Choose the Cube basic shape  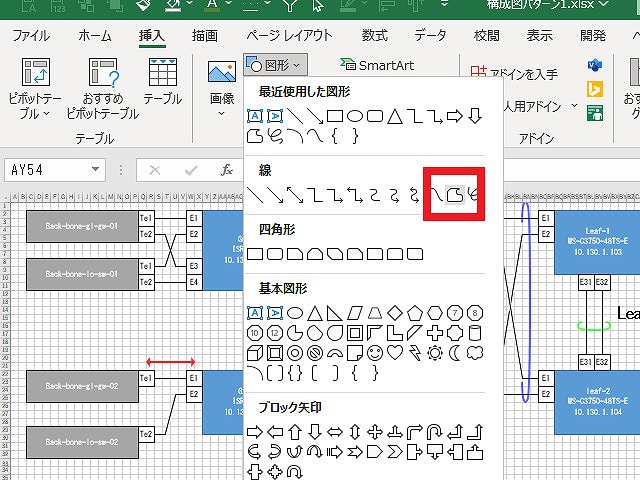pos(255,352)
